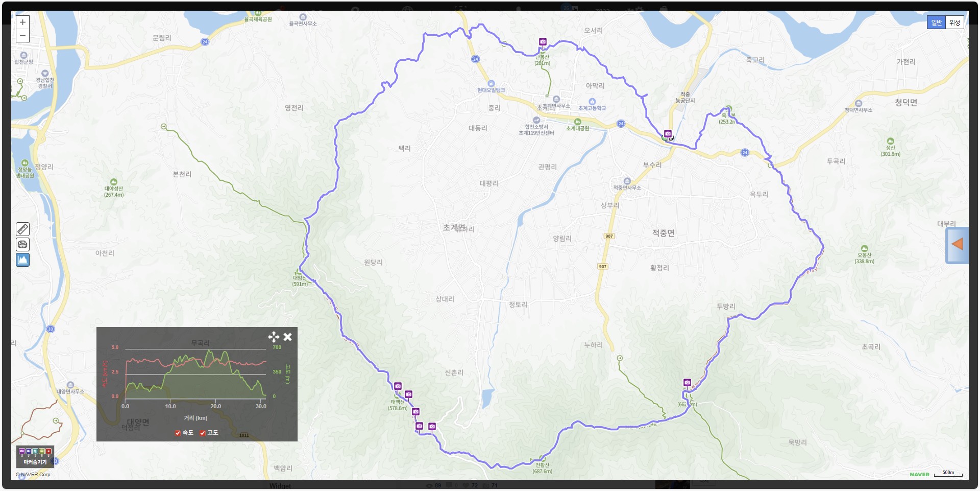Uncheck the 고도 (elevation) checkbox

[x=203, y=433]
